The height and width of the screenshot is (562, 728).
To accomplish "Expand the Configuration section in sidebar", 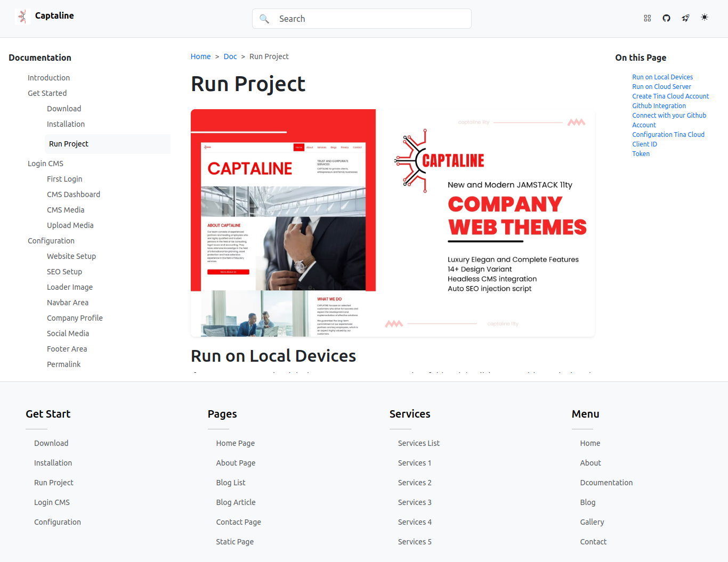I will pos(51,241).
